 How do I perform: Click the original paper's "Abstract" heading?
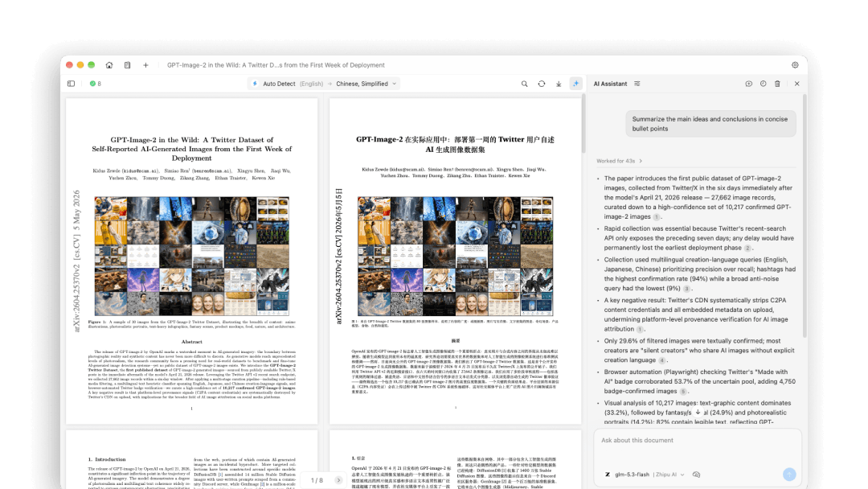(191, 342)
